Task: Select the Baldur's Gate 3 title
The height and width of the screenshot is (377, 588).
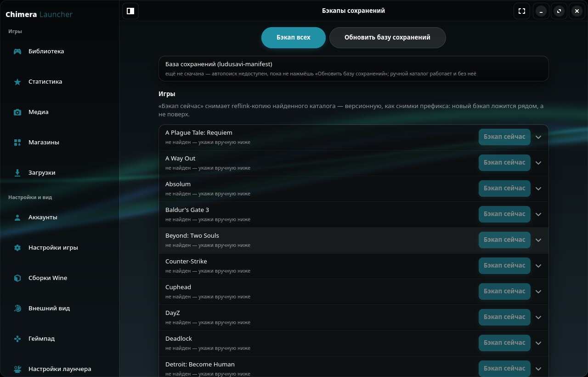Action: (187, 210)
